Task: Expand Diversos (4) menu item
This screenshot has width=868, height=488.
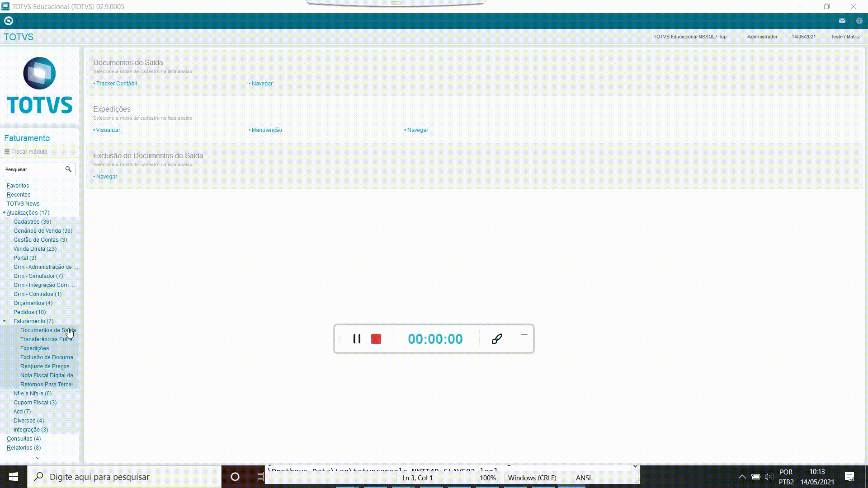Action: click(28, 421)
